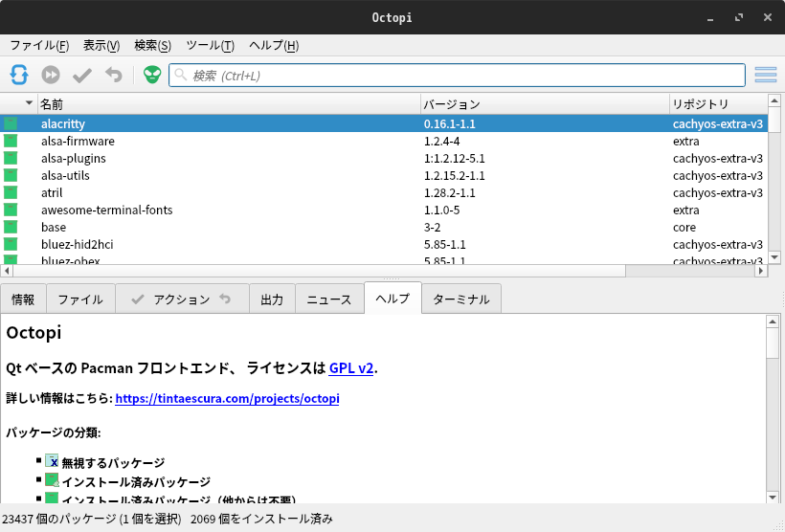Click the sync database refresh icon
This screenshot has width=785, height=532.
click(x=19, y=75)
